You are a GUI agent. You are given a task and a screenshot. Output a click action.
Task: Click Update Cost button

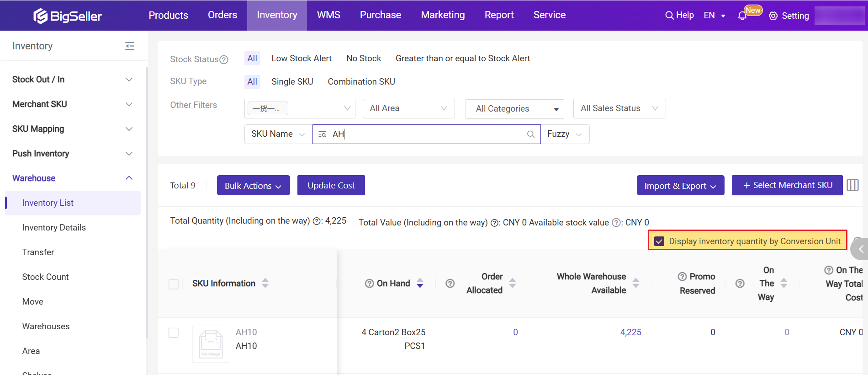[x=331, y=185]
